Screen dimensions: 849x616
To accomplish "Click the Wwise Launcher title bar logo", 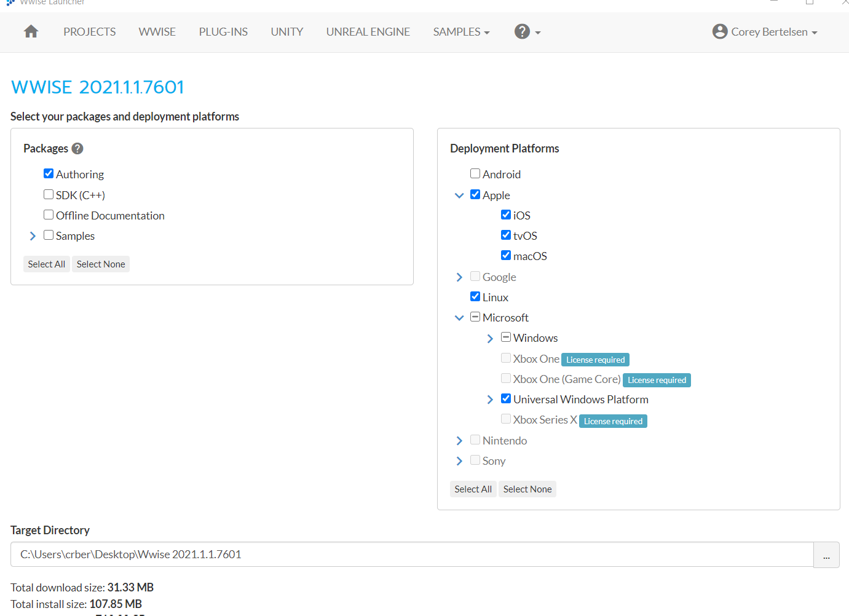I will tap(10, 2).
